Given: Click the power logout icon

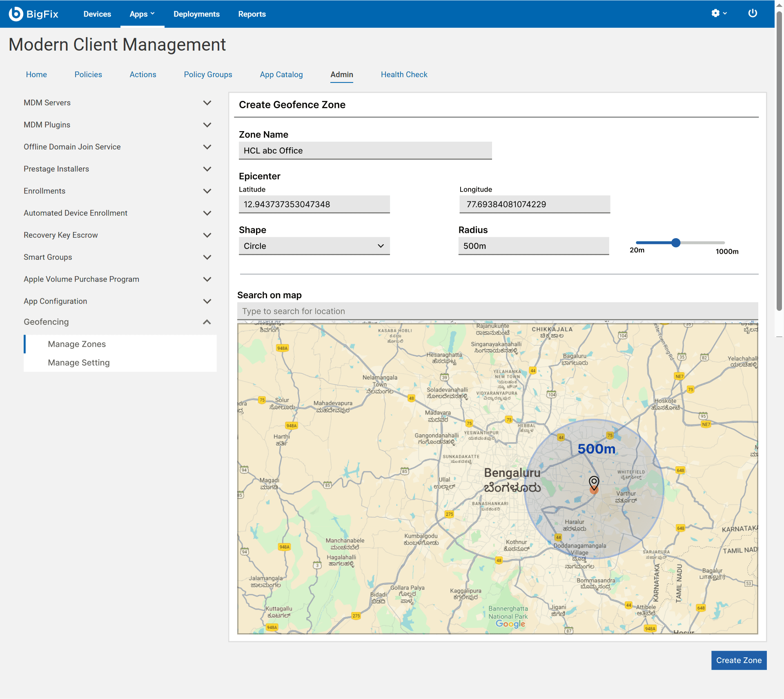Looking at the screenshot, I should [x=753, y=13].
